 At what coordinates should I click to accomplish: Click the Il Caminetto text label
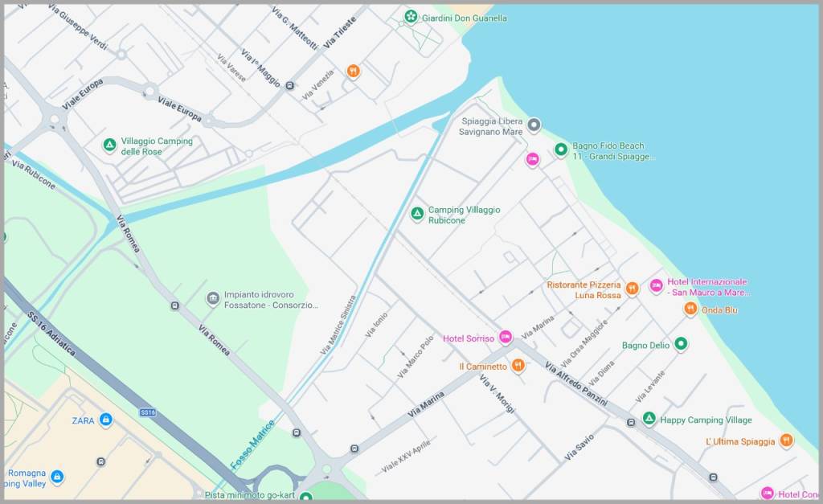483,367
